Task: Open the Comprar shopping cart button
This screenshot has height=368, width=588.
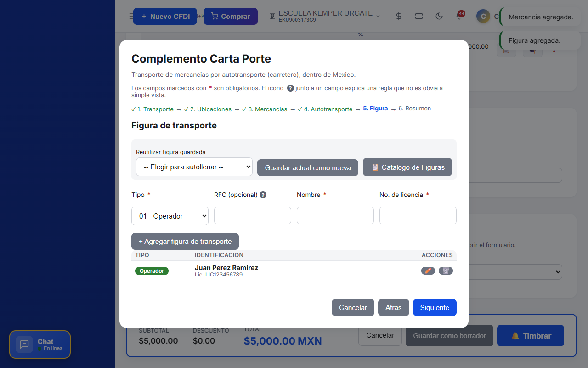Action: 231,17
